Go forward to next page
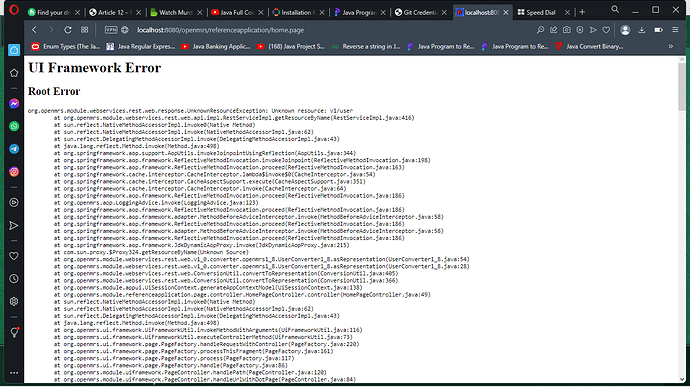690x387 pixels. coord(51,30)
